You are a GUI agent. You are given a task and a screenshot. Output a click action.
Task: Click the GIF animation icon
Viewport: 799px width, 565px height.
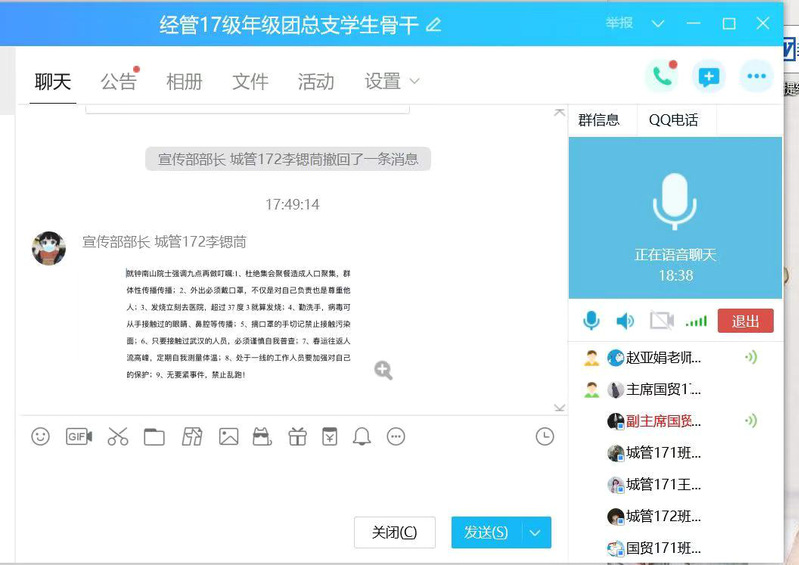[79, 436]
